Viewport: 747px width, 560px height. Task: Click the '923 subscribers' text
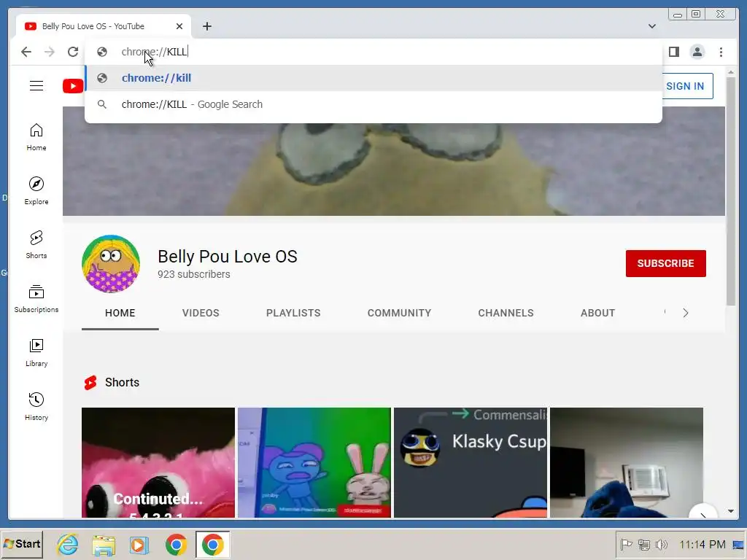[x=194, y=274]
